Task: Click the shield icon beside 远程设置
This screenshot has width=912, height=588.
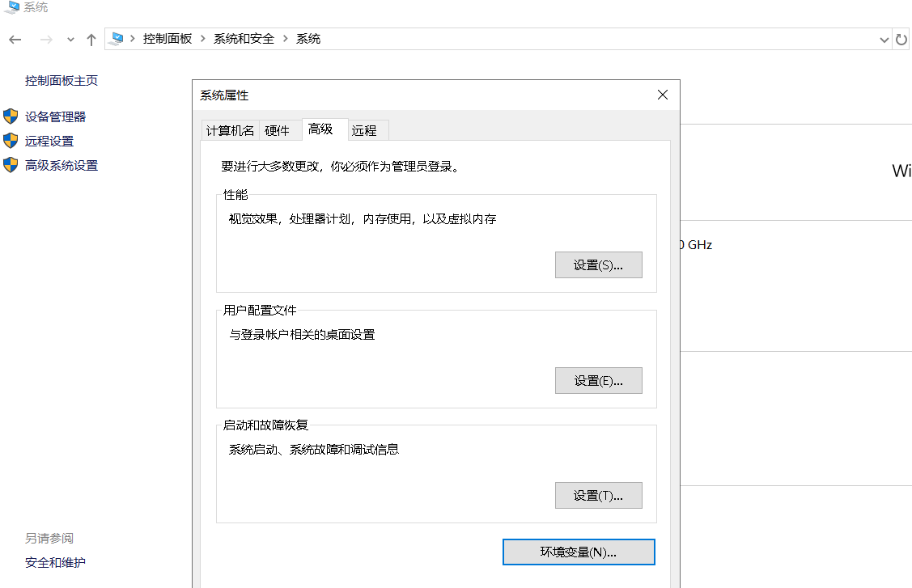Action: coord(11,140)
